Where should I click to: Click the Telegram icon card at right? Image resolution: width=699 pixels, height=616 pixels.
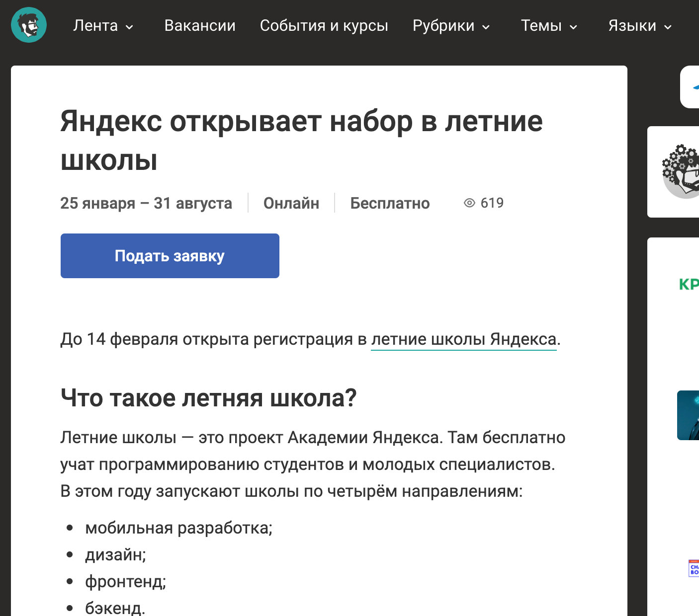[x=690, y=87]
